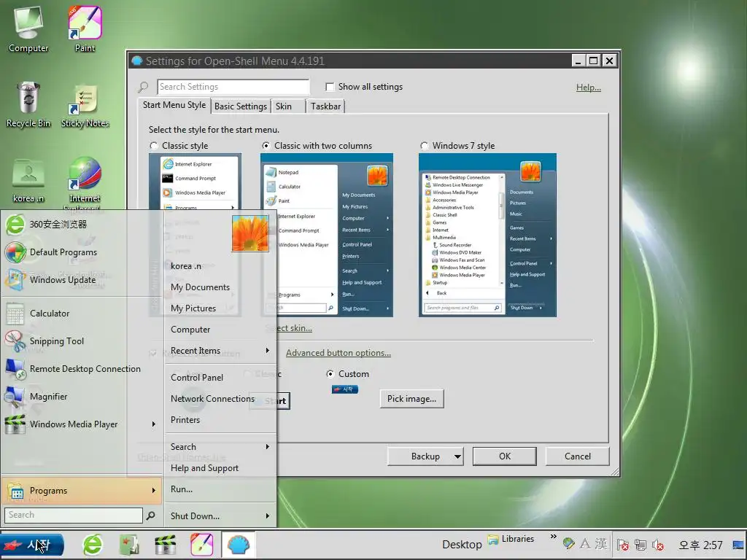The image size is (747, 560).
Task: Expand the Search submenu
Action: tap(220, 447)
